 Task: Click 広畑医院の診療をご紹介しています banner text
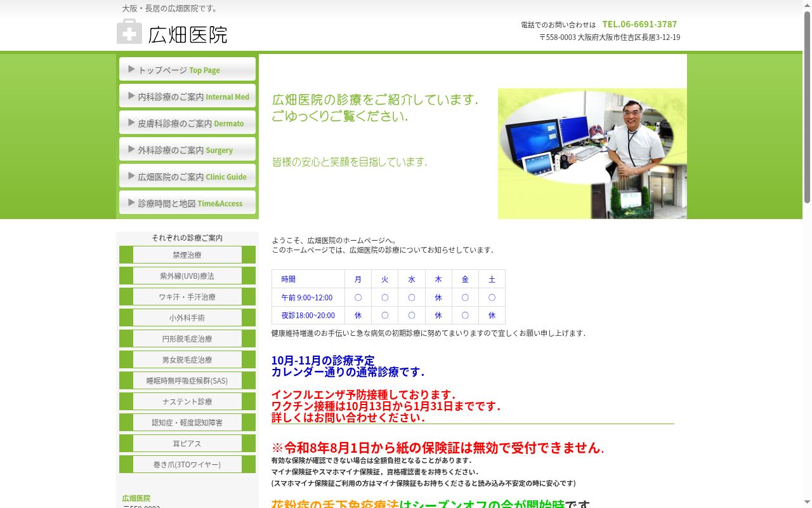375,100
